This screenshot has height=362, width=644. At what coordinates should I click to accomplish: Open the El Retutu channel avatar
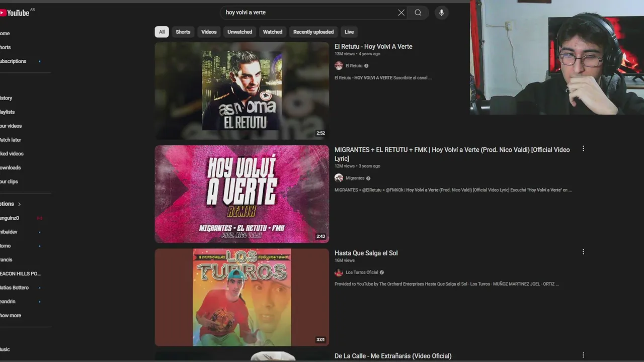click(x=339, y=66)
